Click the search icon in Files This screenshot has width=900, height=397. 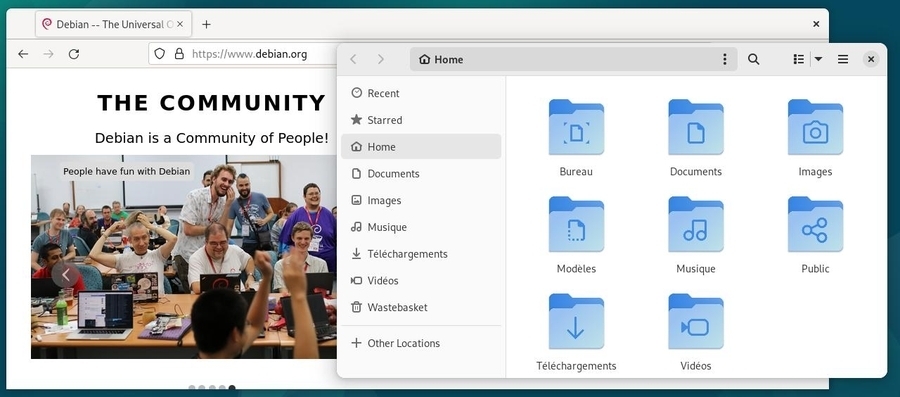(x=754, y=59)
